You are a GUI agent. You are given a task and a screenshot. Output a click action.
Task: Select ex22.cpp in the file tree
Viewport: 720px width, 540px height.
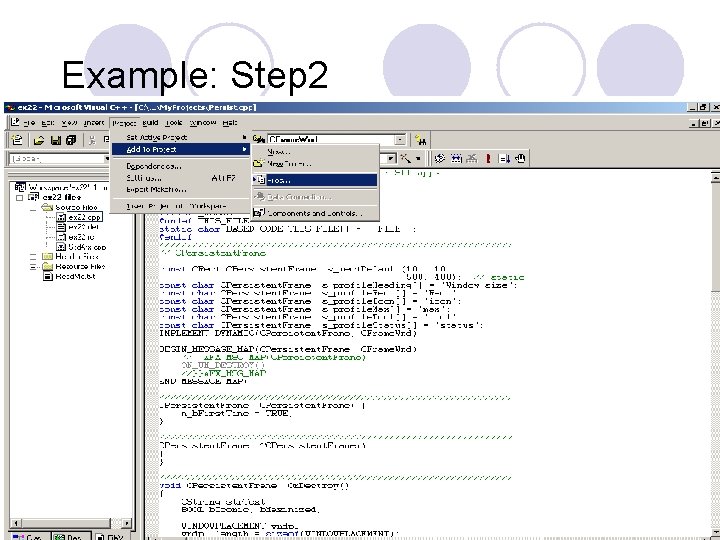click(79, 217)
